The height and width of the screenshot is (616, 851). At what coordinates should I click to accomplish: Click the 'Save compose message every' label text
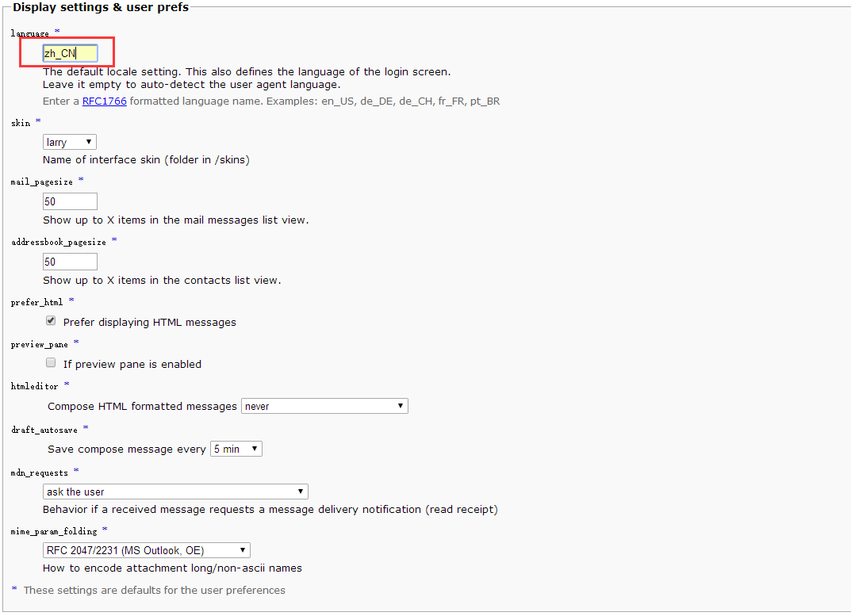[x=126, y=450]
